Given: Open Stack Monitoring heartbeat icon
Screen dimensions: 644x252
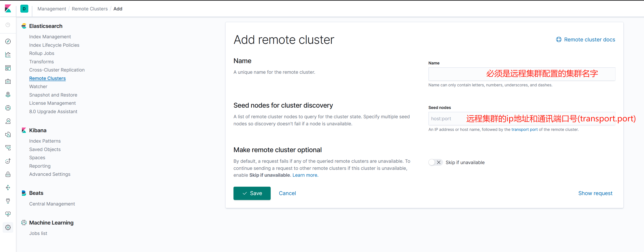Looking at the screenshot, I should click(x=8, y=214).
